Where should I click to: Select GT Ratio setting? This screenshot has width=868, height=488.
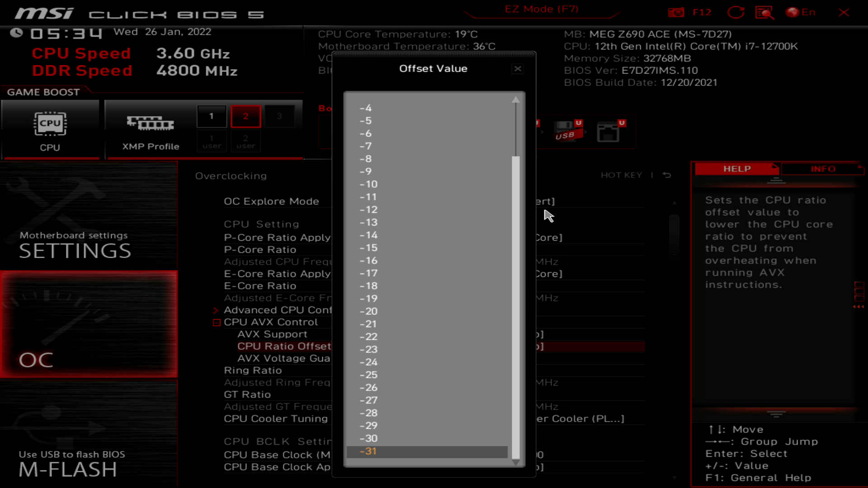pyautogui.click(x=247, y=395)
